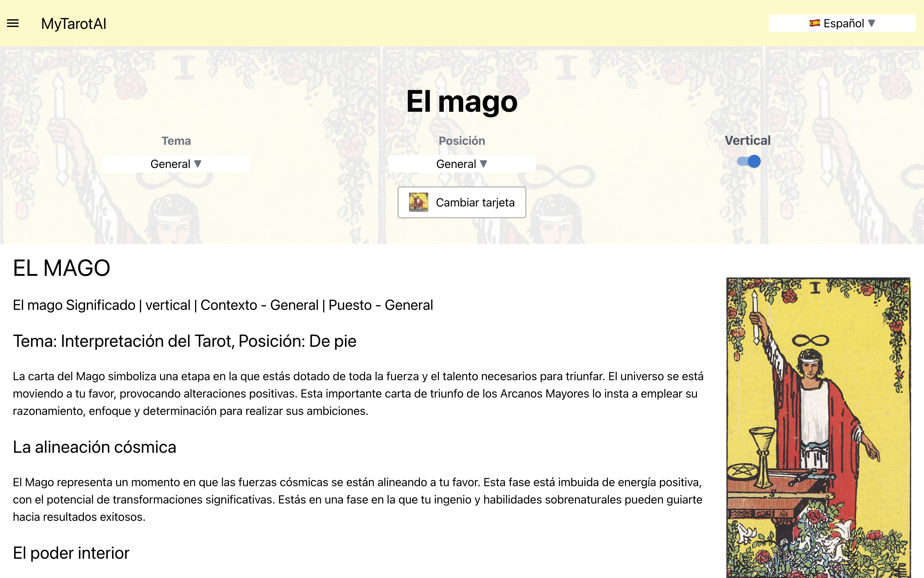Click the "El mago Significado | vertical" subtitle
The image size is (924, 578).
point(223,305)
